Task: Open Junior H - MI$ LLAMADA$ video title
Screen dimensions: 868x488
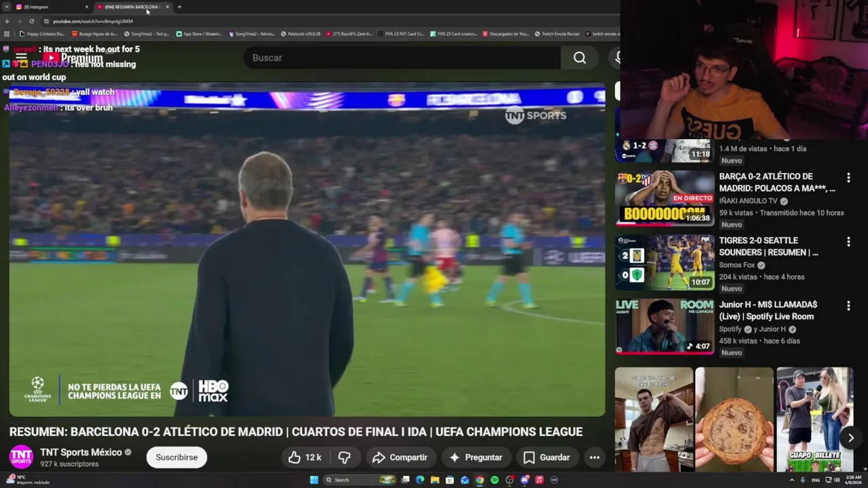Action: [x=768, y=310]
